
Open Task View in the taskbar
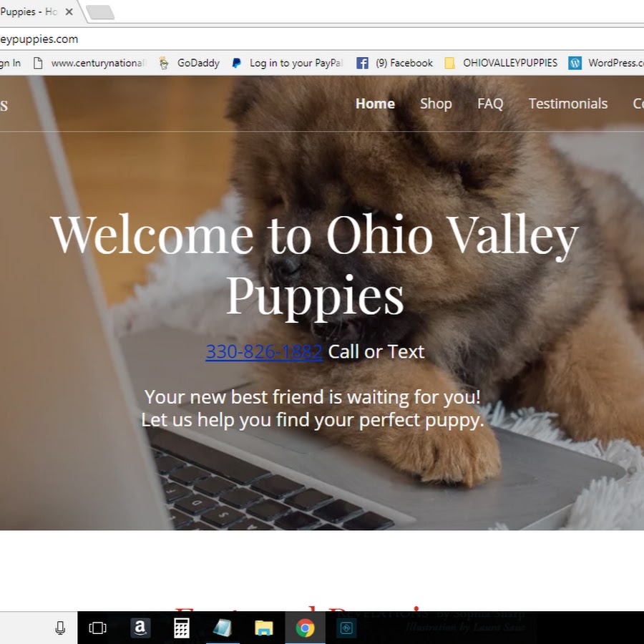(98, 628)
